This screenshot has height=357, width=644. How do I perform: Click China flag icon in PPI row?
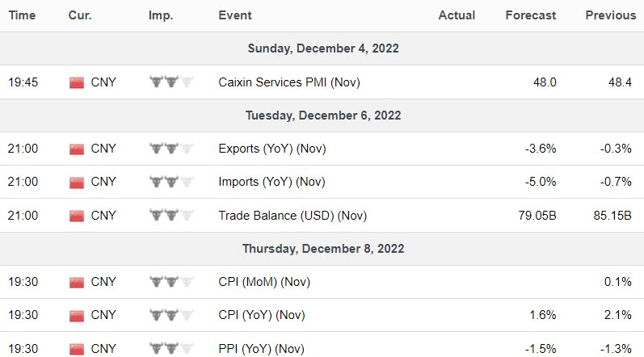tap(77, 348)
